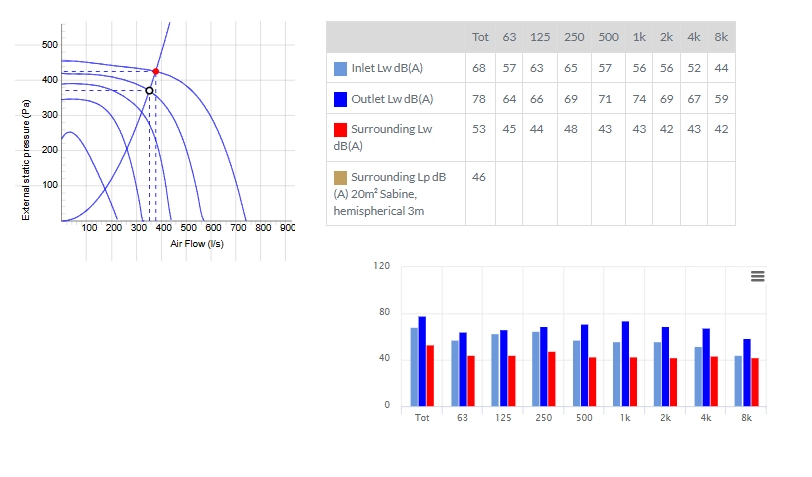Select the 1k frequency column header
This screenshot has width=812, height=477.
pyautogui.click(x=639, y=37)
